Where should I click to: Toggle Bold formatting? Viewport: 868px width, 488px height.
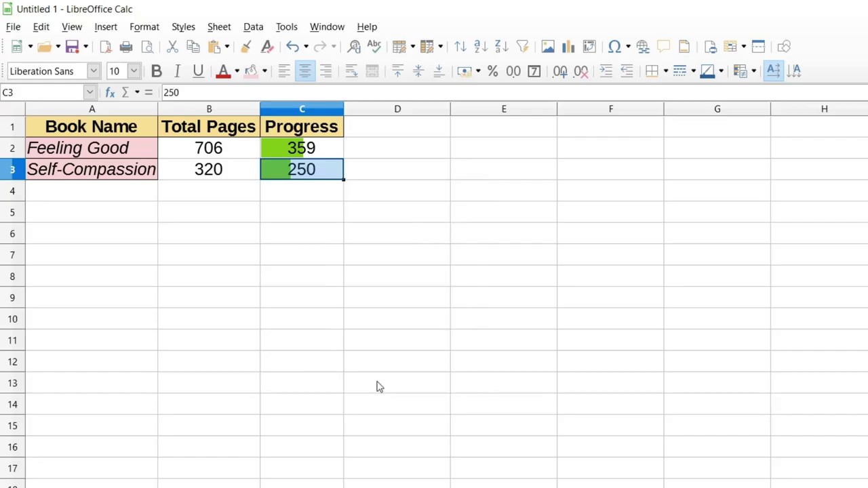coord(156,71)
